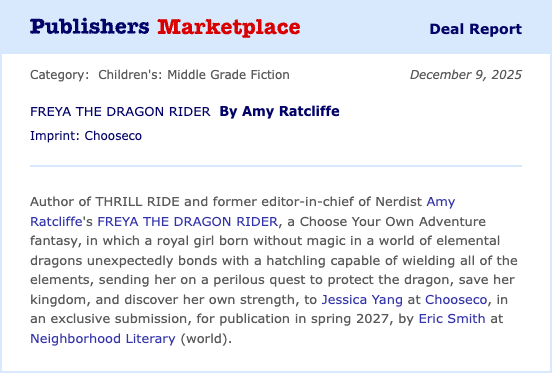Click Amy link in the description paragraph
The width and height of the screenshot is (552, 373).
click(441, 202)
